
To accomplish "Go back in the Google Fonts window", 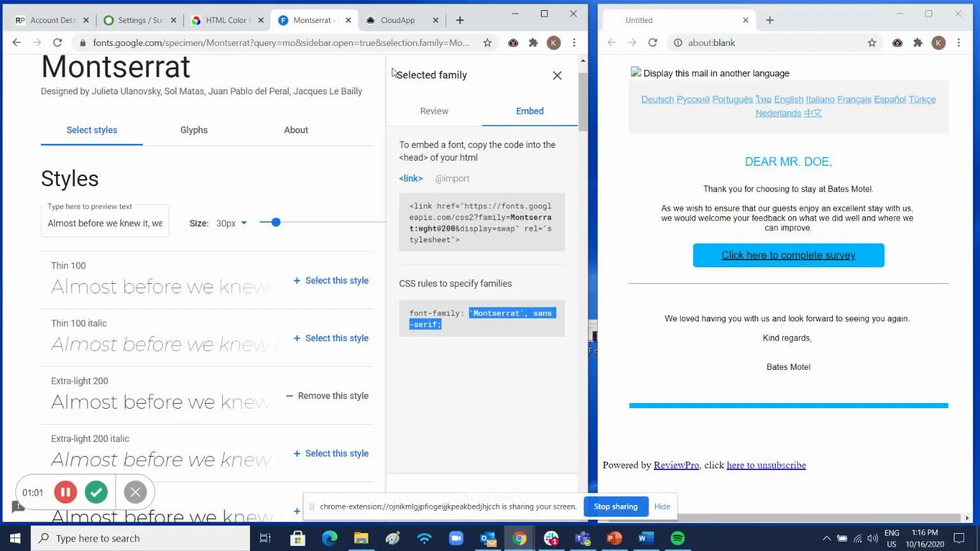I will 17,43.
